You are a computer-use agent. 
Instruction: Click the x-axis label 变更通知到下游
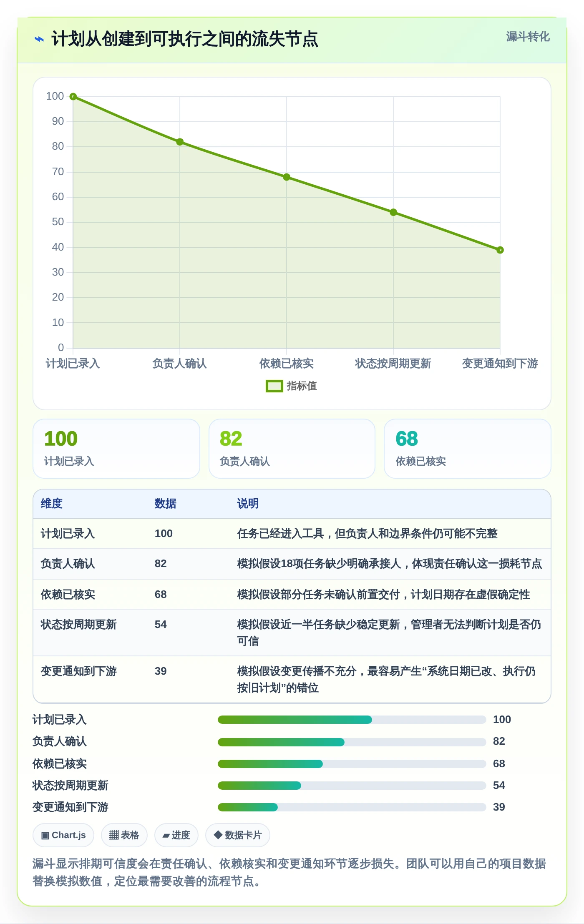point(500,364)
